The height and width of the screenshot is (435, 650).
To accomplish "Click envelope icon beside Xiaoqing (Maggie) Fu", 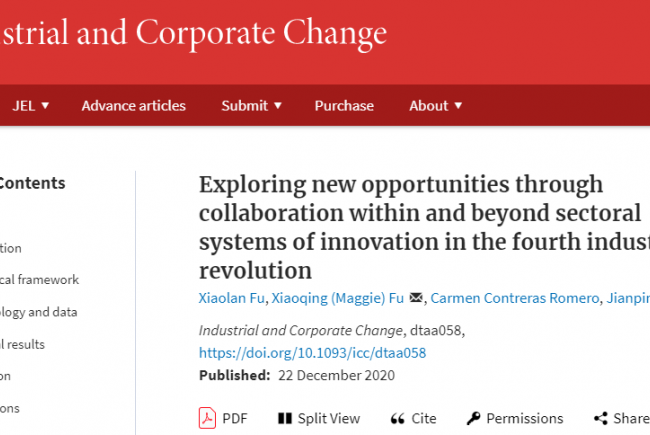I will pyautogui.click(x=417, y=297).
